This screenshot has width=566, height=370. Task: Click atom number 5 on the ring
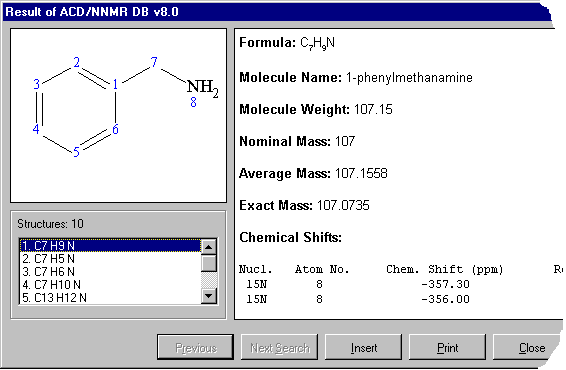[76, 152]
